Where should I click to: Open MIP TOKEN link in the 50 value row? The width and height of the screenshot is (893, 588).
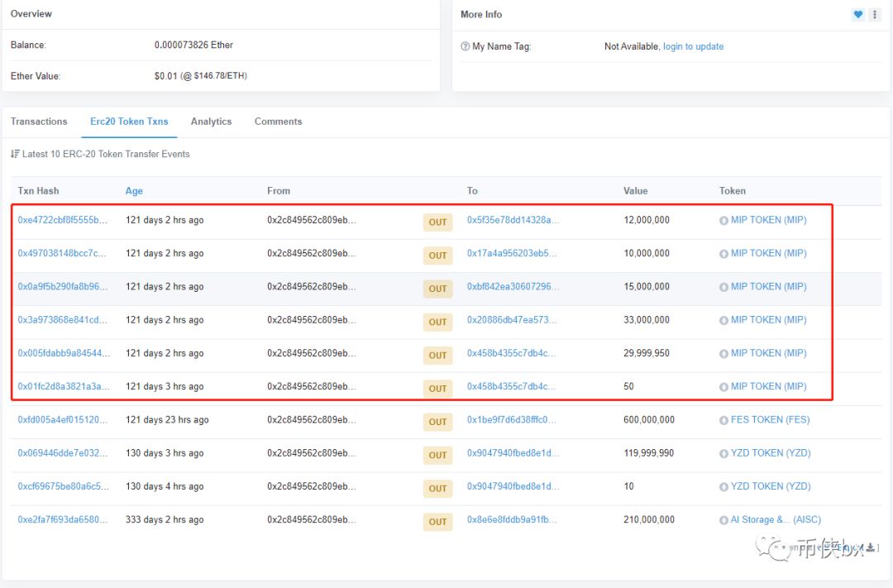tap(768, 386)
